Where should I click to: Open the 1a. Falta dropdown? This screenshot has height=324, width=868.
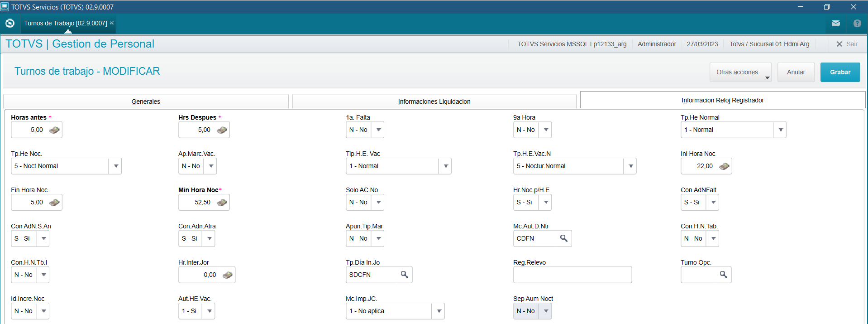pyautogui.click(x=378, y=130)
